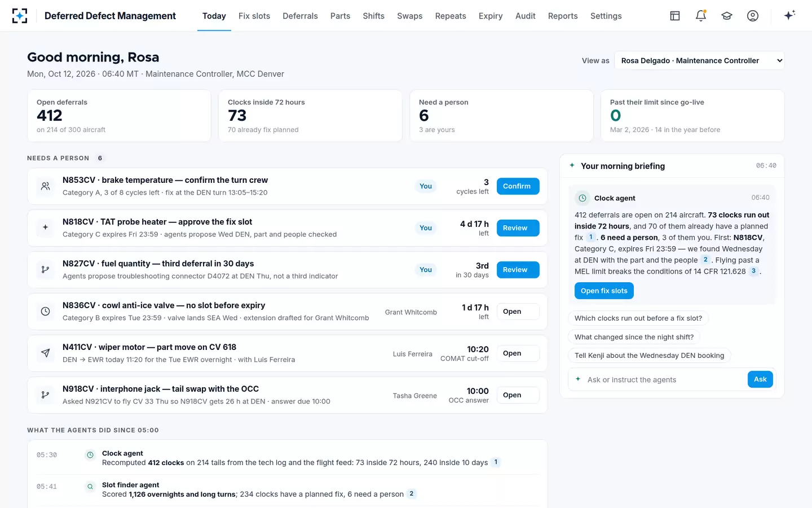Open the layout panel icon
The width and height of the screenshot is (812, 508).
tap(675, 16)
